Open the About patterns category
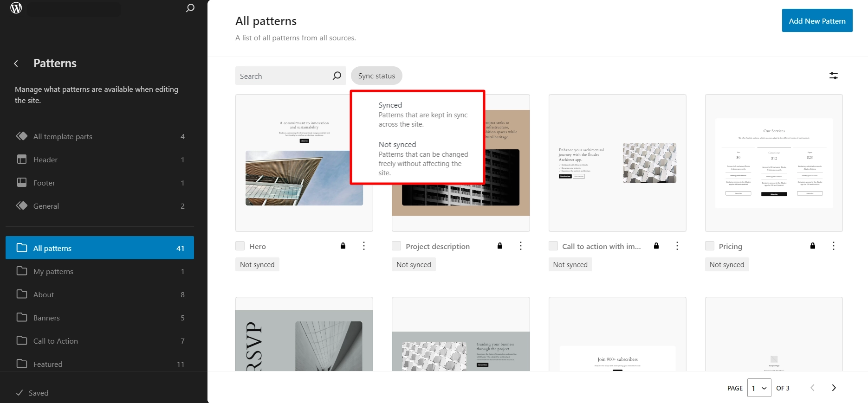This screenshot has width=868, height=403. [x=100, y=294]
